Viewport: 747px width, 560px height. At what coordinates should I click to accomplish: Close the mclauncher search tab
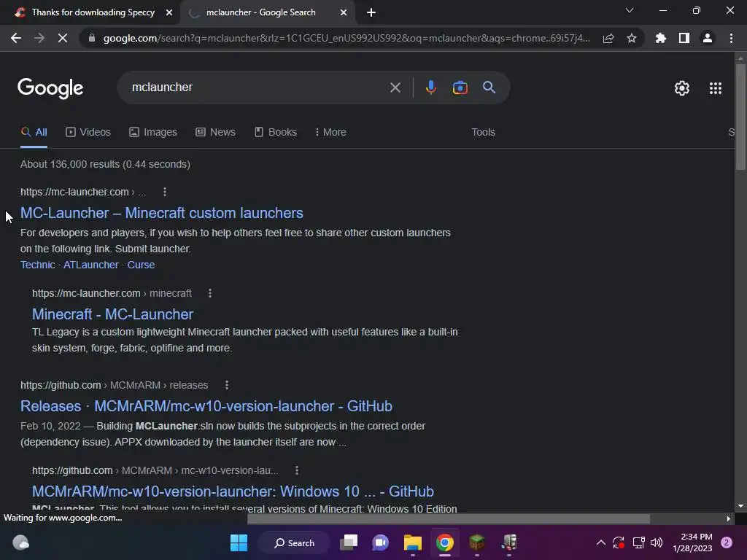pos(344,12)
